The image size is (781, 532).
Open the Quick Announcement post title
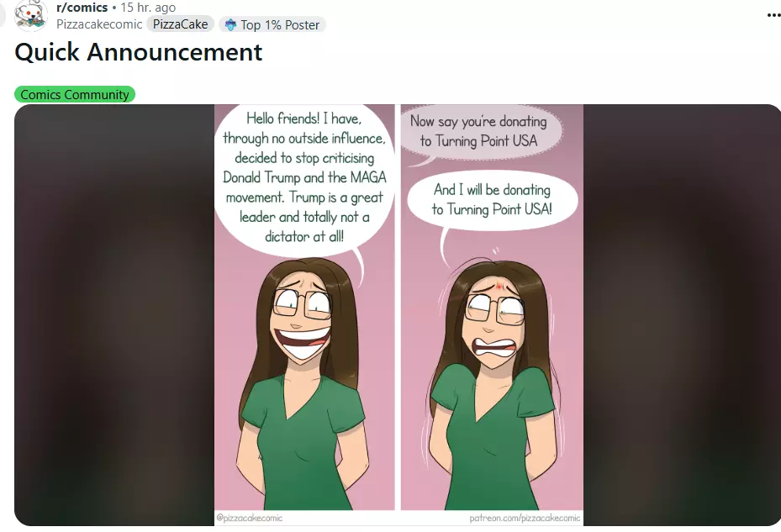[x=139, y=52]
